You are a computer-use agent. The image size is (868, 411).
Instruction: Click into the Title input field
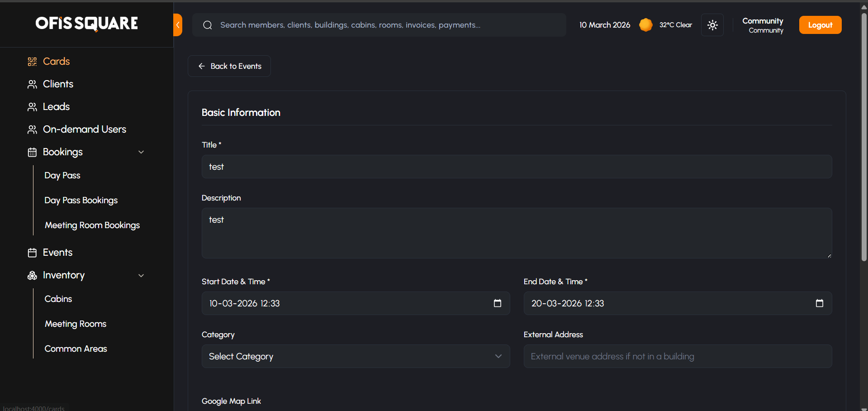pos(517,167)
